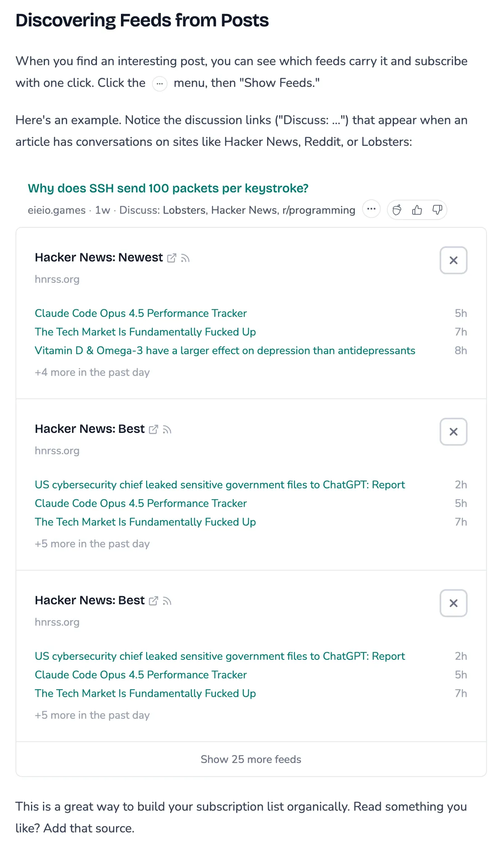Click the Hacker News: Newest feed title
Screen dimensions: 504x851
[x=99, y=257]
